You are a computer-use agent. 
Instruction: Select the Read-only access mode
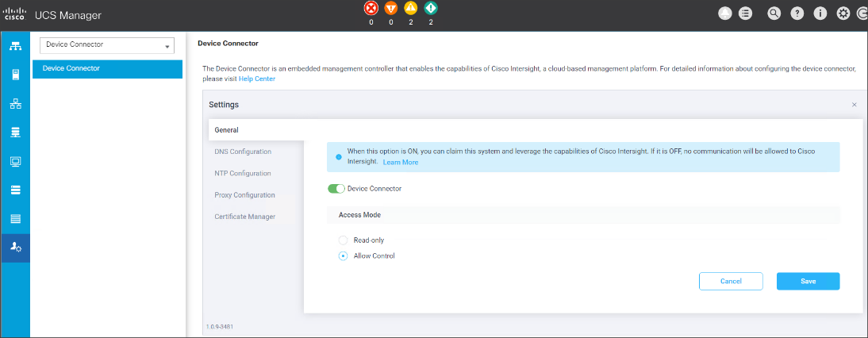tap(344, 240)
